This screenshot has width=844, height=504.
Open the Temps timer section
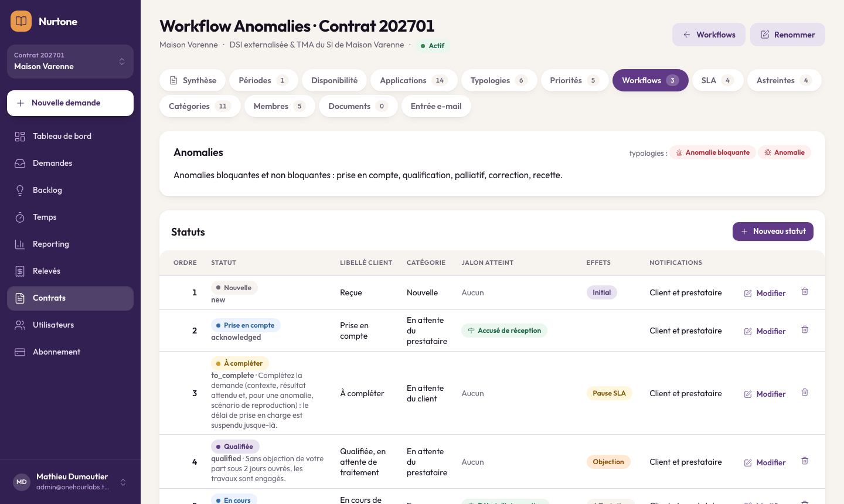click(x=70, y=217)
